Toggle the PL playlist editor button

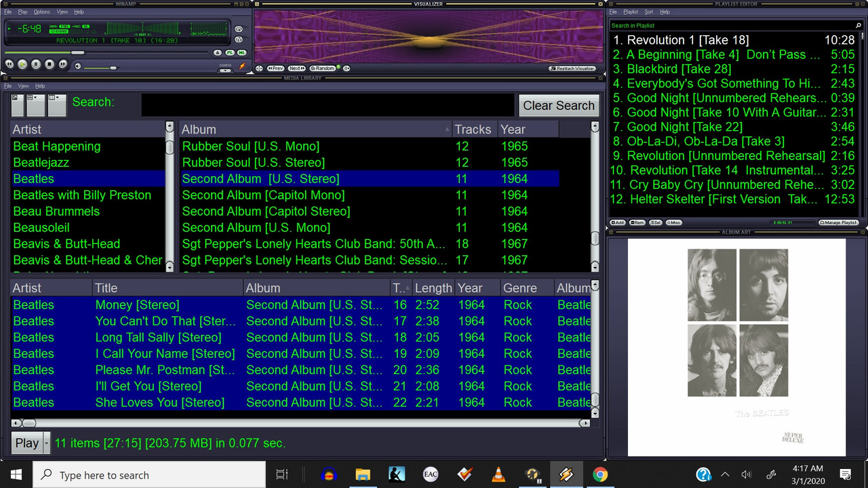(230, 52)
